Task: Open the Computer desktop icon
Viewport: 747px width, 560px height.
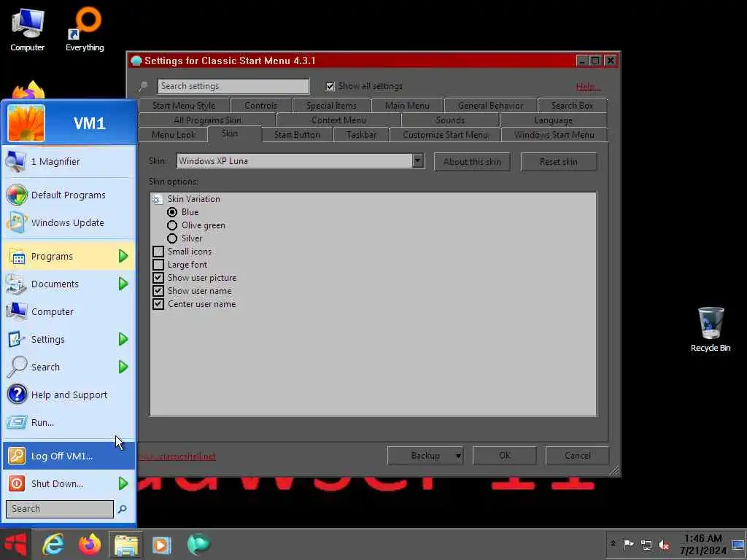Action: pos(28,29)
